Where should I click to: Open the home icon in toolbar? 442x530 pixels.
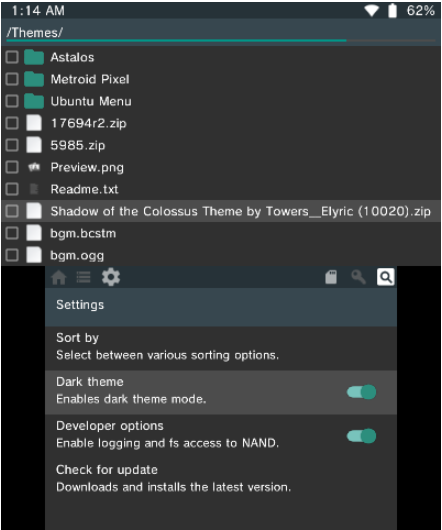click(x=59, y=278)
